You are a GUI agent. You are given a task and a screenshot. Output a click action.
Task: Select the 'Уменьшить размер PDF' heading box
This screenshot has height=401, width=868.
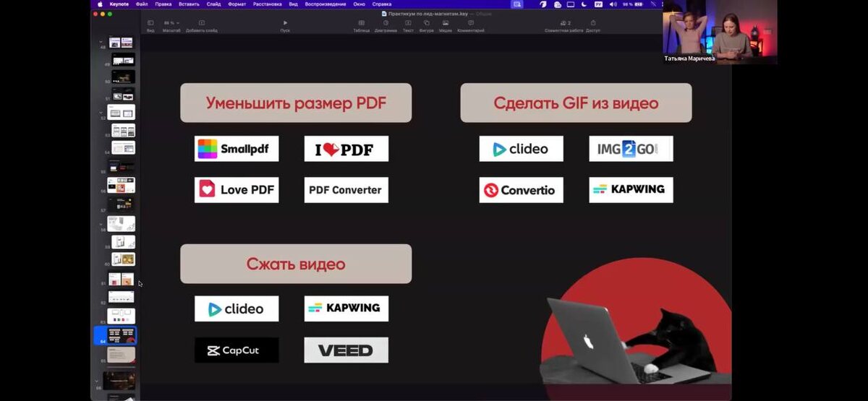(x=296, y=103)
